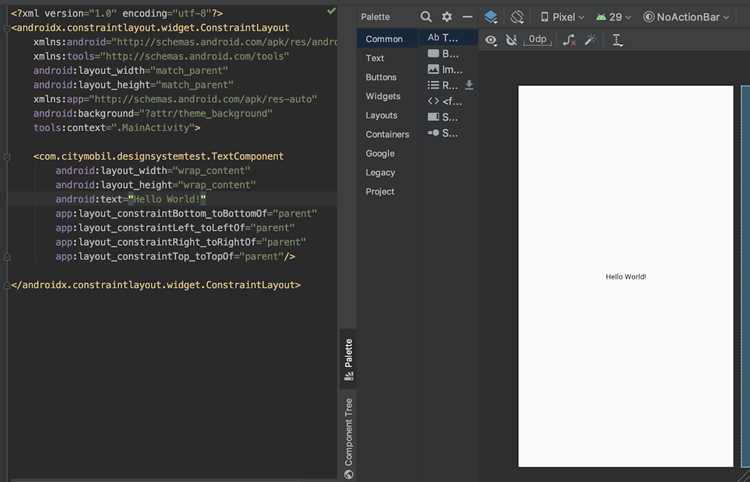This screenshot has width=750, height=482.
Task: Click the layout_constraintBottom_toBottomOf attribute
Action: (186, 214)
